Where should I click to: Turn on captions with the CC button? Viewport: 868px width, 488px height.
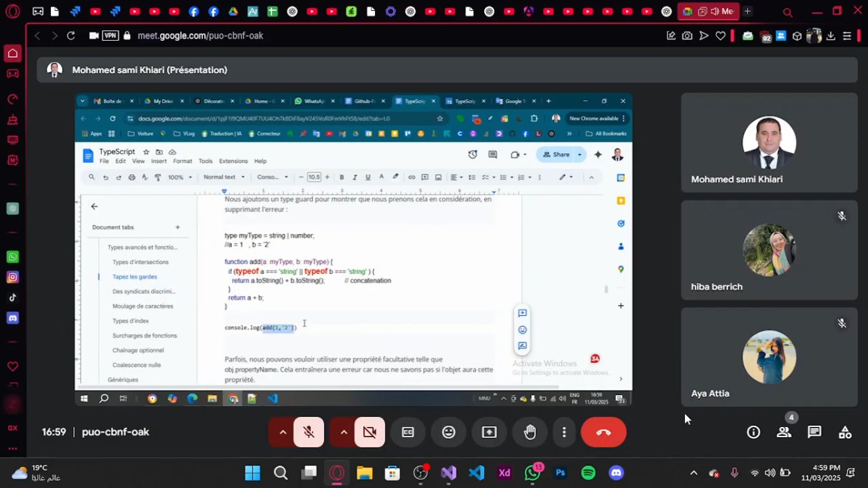tap(408, 432)
